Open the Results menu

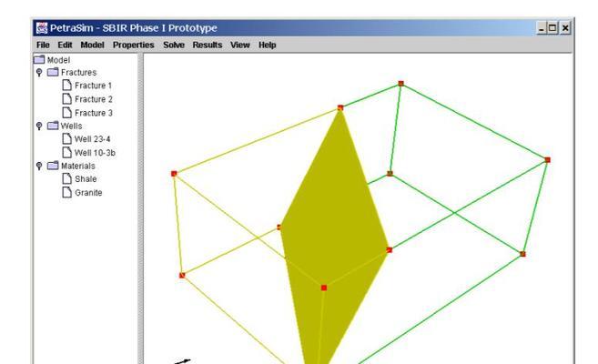pyautogui.click(x=208, y=45)
